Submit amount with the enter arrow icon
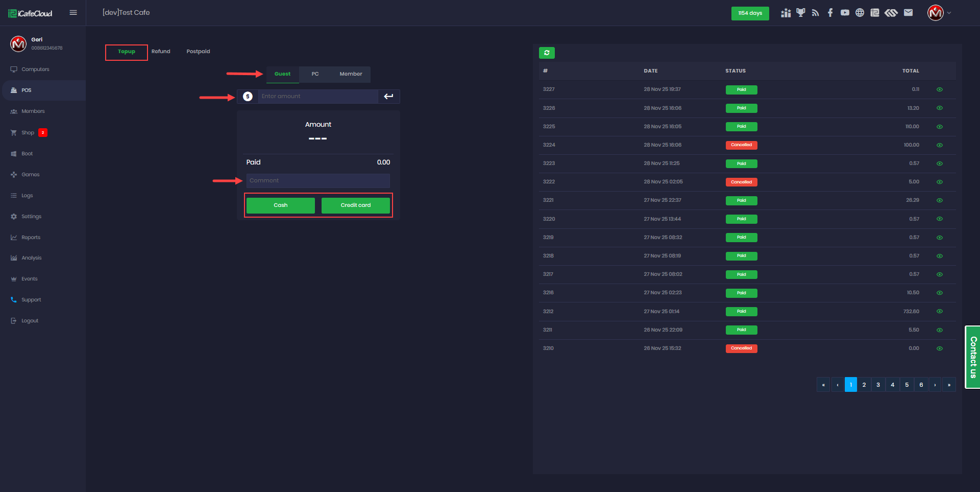The image size is (980, 492). coord(388,97)
